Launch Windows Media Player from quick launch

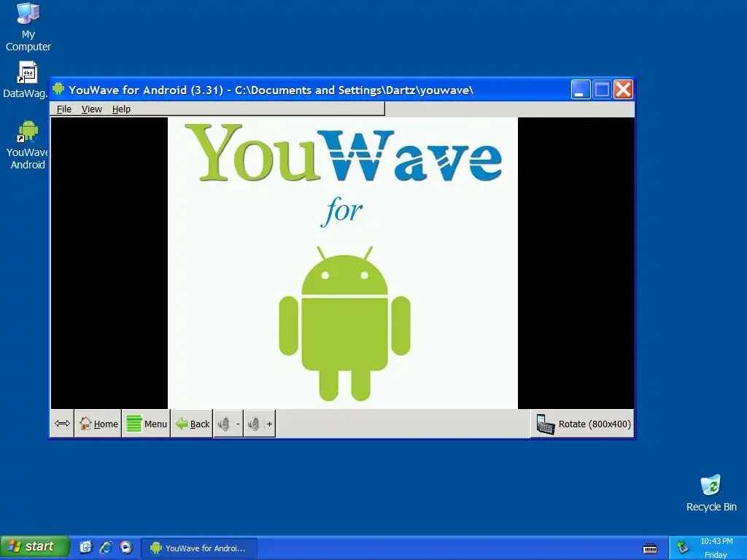click(126, 547)
